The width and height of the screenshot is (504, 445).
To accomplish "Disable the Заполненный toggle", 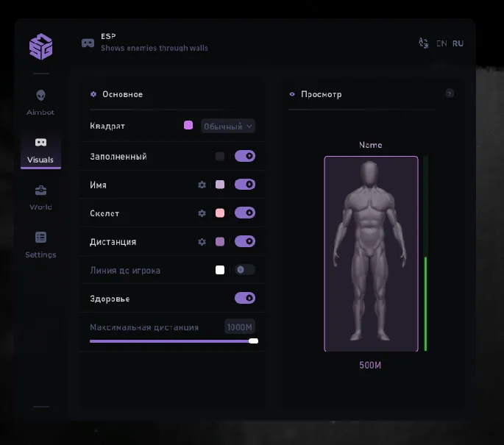I will [x=245, y=156].
